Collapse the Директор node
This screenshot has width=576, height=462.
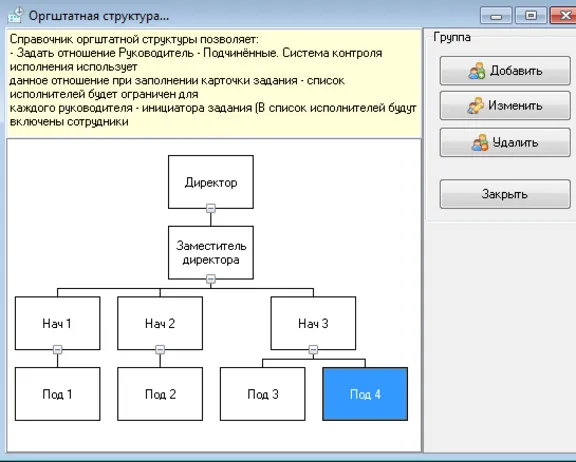coord(210,209)
